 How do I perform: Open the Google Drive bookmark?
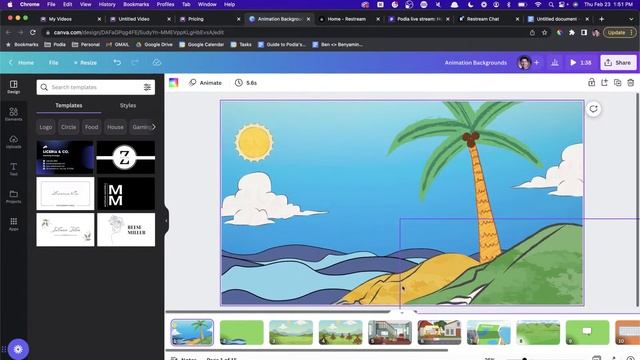point(154,44)
